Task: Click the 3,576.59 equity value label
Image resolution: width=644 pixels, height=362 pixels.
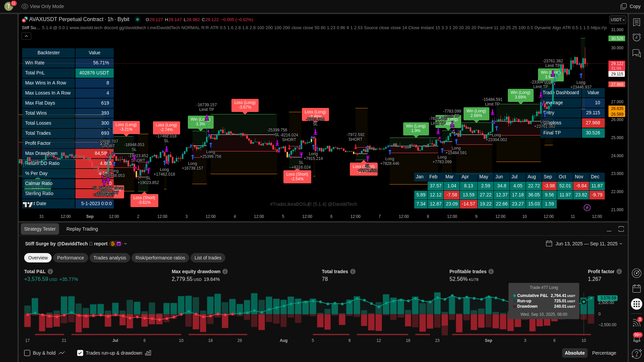Action: pyautogui.click(x=608, y=298)
